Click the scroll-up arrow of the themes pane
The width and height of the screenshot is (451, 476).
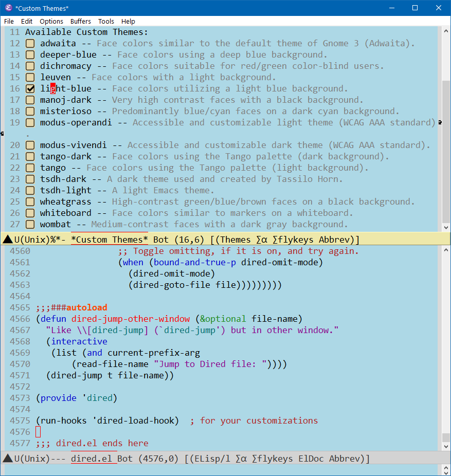pos(446,31)
